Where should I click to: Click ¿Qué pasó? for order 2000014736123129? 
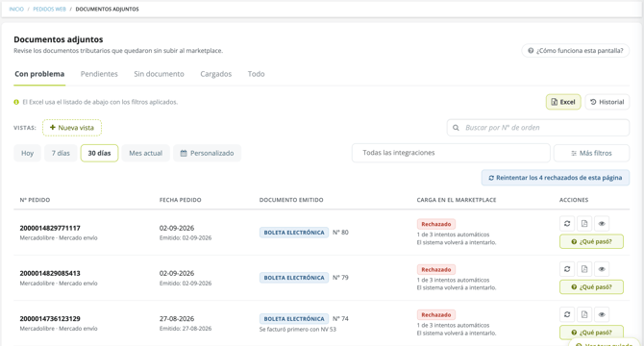pos(591,332)
